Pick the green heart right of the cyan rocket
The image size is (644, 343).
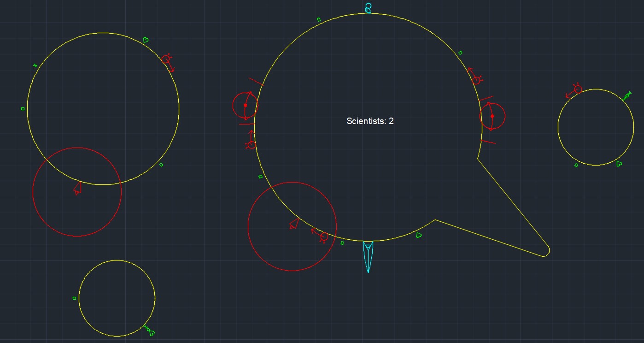(419, 235)
